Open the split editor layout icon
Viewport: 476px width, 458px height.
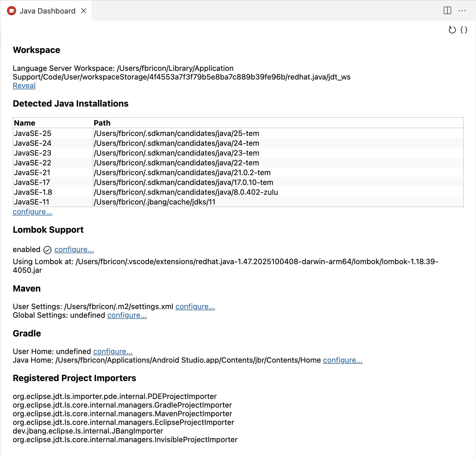tap(447, 11)
